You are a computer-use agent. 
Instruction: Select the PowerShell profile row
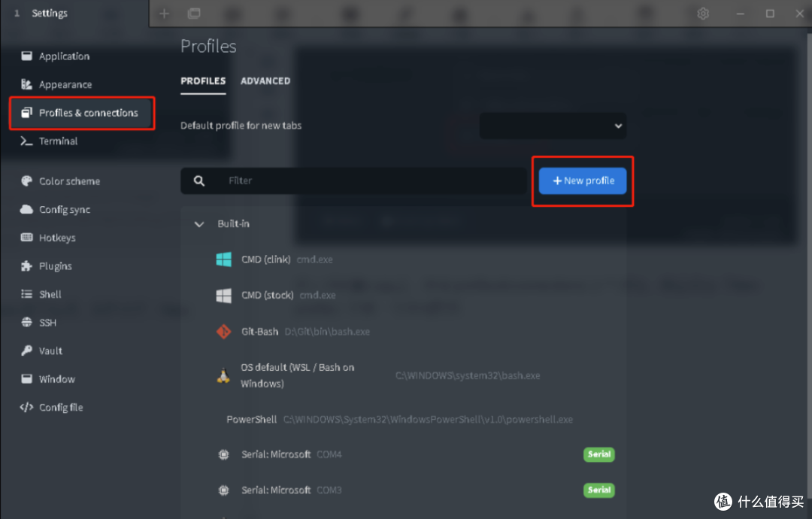click(x=404, y=420)
